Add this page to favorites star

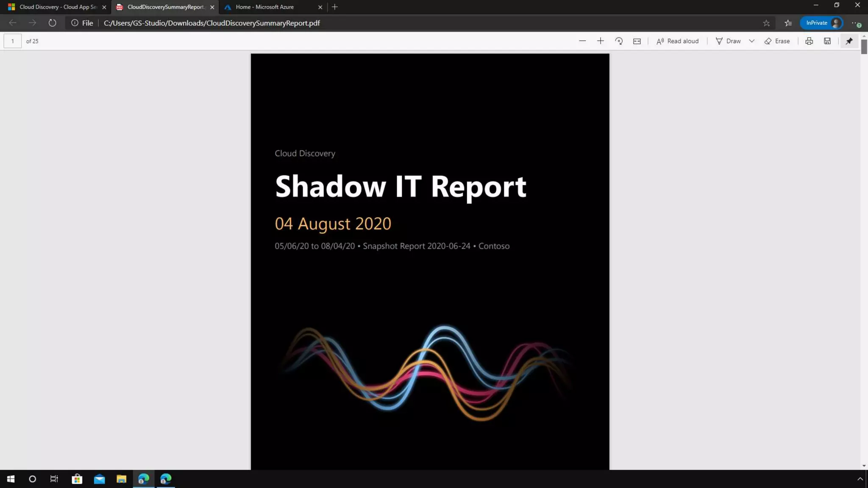[766, 23]
